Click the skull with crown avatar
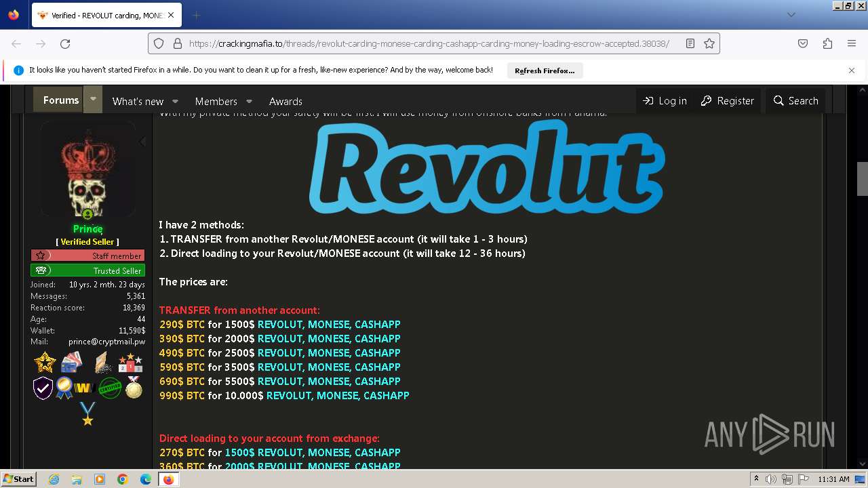This screenshot has height=488, width=868. [87, 169]
